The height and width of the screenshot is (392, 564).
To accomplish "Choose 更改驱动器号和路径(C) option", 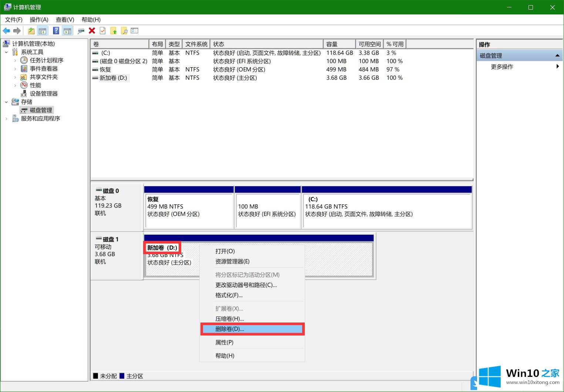I will click(252, 285).
